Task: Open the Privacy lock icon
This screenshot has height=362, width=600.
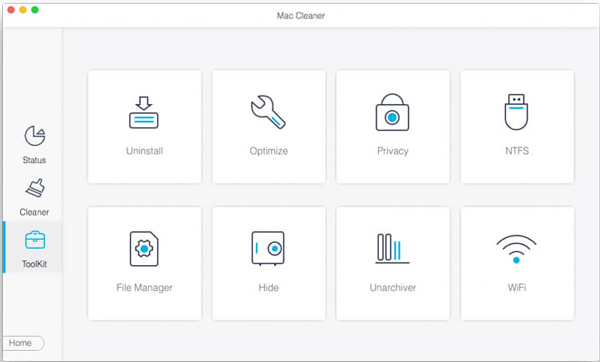Action: coord(392,113)
